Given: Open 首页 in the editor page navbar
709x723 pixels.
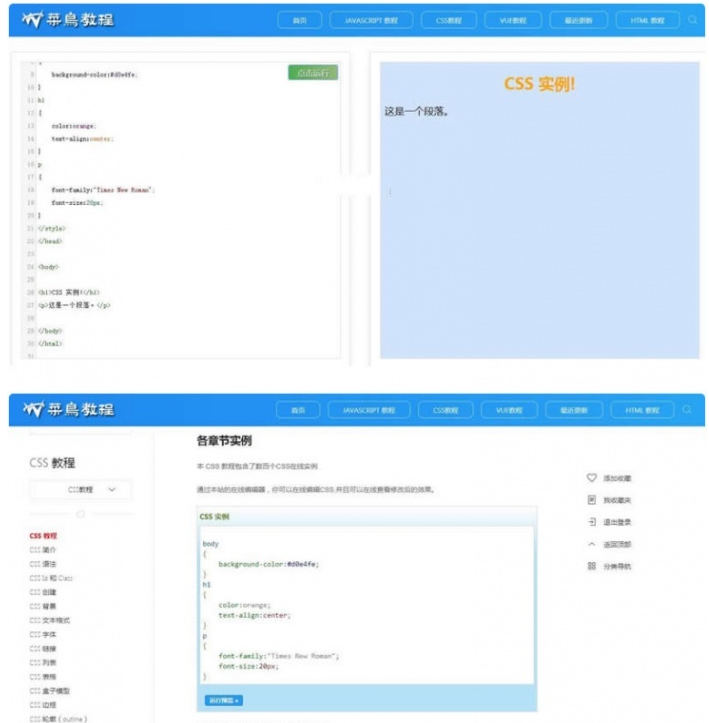Looking at the screenshot, I should pos(300,20).
